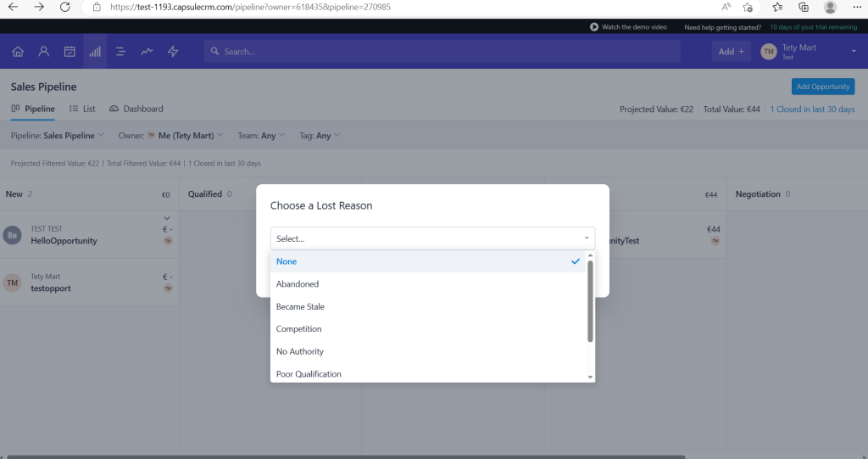Click the owner badge on the €44 card

715,241
